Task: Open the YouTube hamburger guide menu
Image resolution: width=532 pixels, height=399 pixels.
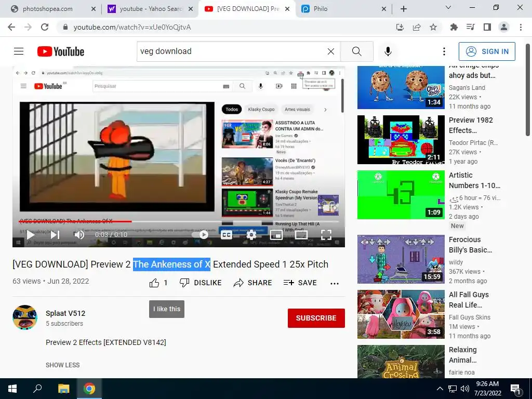Action: (x=19, y=51)
